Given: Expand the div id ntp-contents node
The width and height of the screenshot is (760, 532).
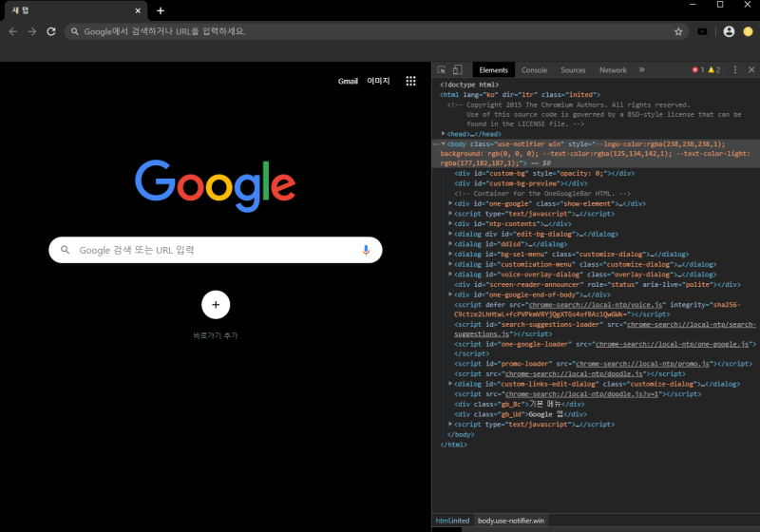Looking at the screenshot, I should coord(450,224).
